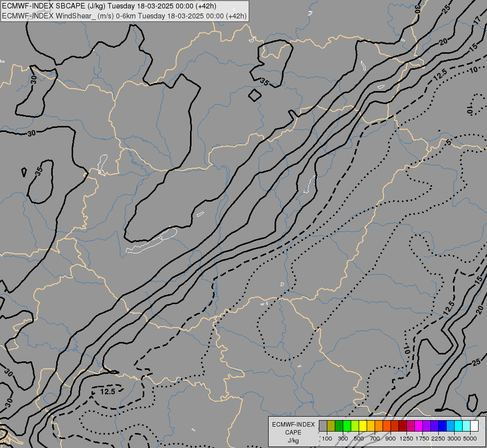This screenshot has height=448, width=487.
Task: Click the cyan swatch after tick 3000
Action: coord(459,426)
